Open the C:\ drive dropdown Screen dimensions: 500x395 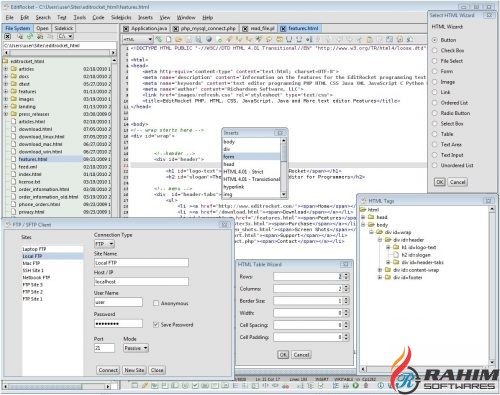[65, 36]
